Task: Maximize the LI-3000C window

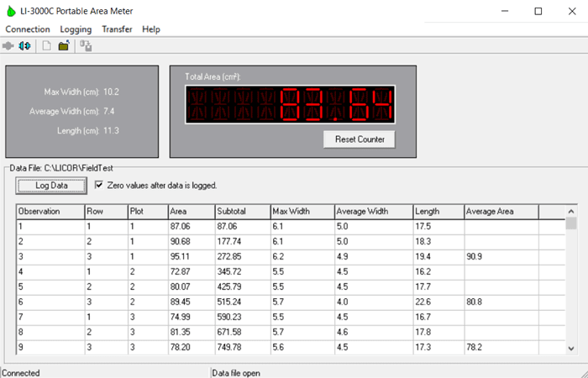Action: click(x=538, y=11)
